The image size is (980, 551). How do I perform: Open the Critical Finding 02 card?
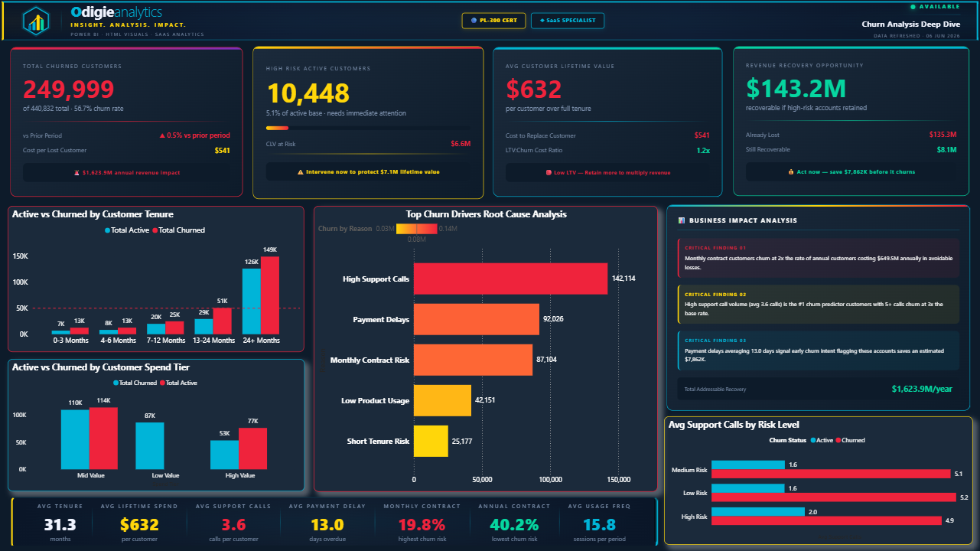coord(818,304)
